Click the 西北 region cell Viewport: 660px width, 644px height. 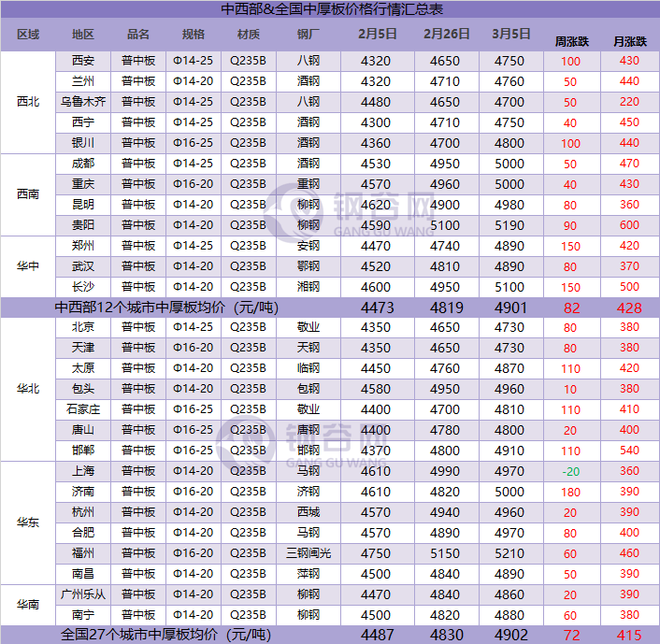point(28,101)
